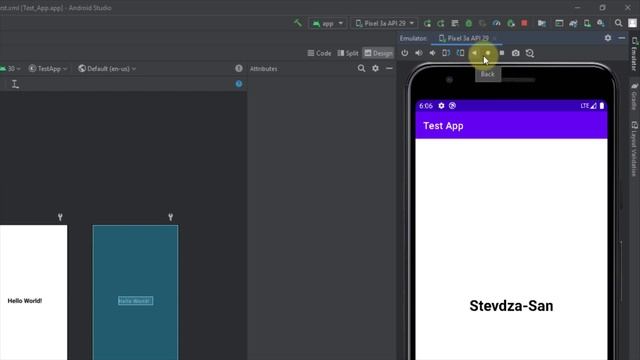
Task: Click the baseline alignment icon in design toolbar
Action: click(15, 84)
